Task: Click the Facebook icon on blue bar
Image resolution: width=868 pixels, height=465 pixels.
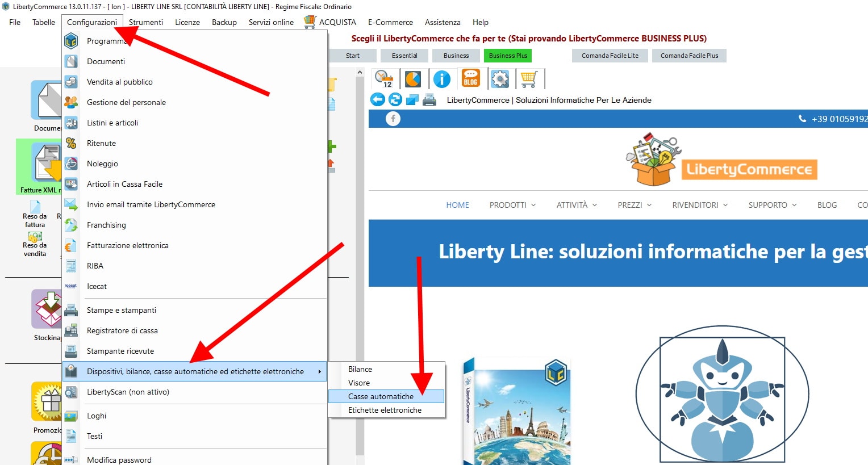Action: [393, 119]
